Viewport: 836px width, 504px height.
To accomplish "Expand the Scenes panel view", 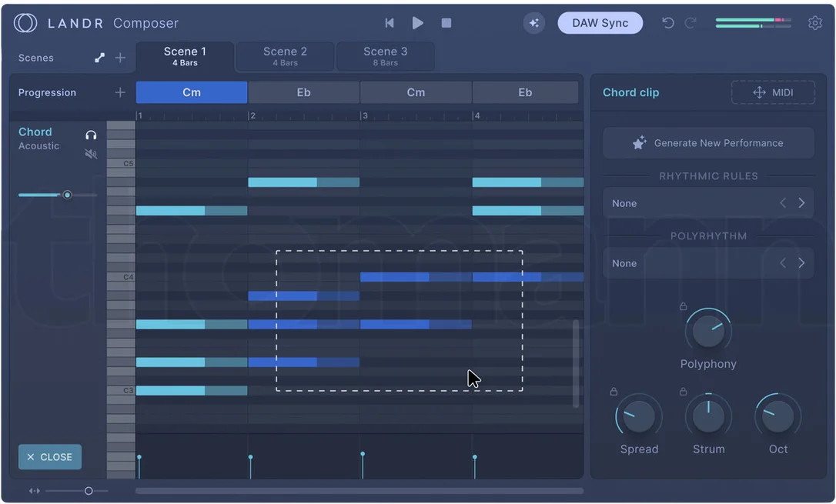I will coord(100,58).
